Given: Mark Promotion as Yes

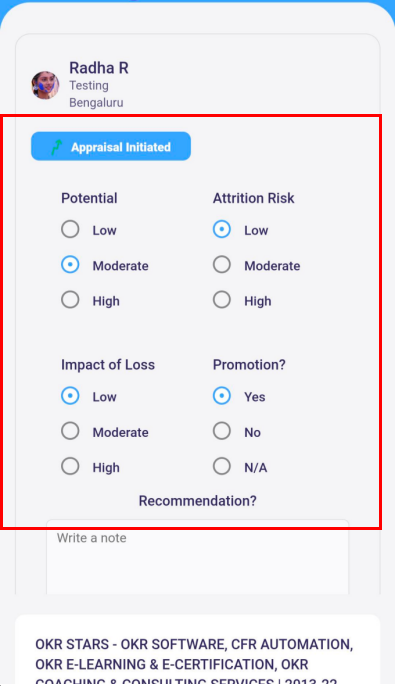Looking at the screenshot, I should click(222, 396).
